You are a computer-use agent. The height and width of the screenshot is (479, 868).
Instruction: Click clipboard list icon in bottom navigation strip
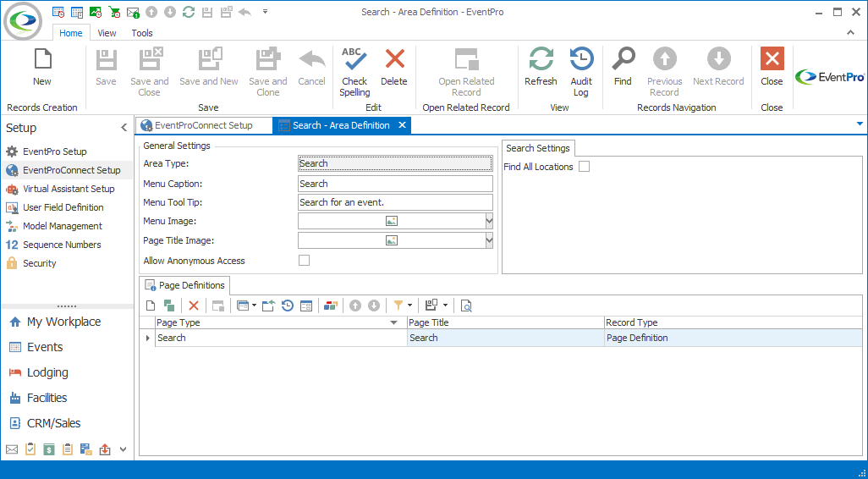point(68,449)
